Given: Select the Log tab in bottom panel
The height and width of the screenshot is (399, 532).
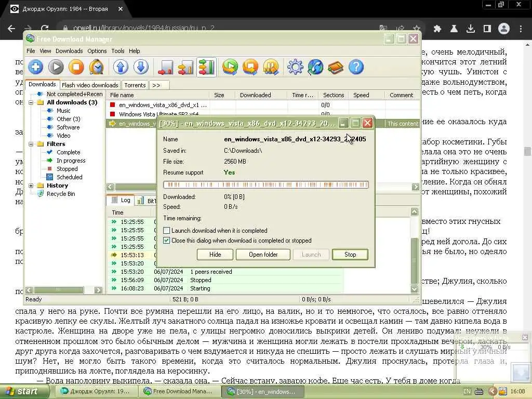Looking at the screenshot, I should [122, 200].
